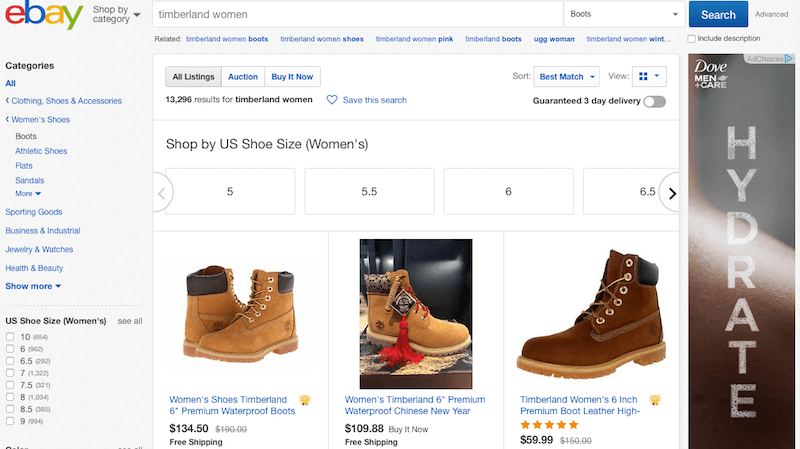Open related search timberland boots
This screenshot has width=800, height=449.
point(493,39)
